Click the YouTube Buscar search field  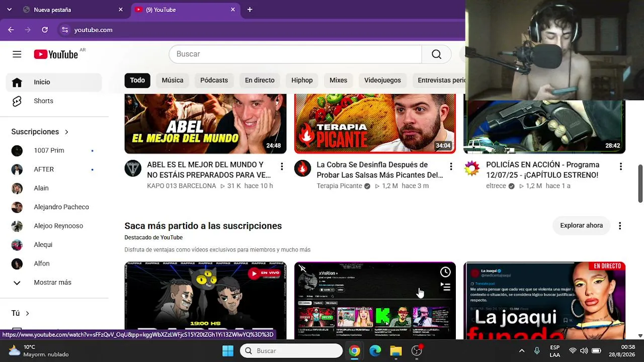tap(295, 54)
